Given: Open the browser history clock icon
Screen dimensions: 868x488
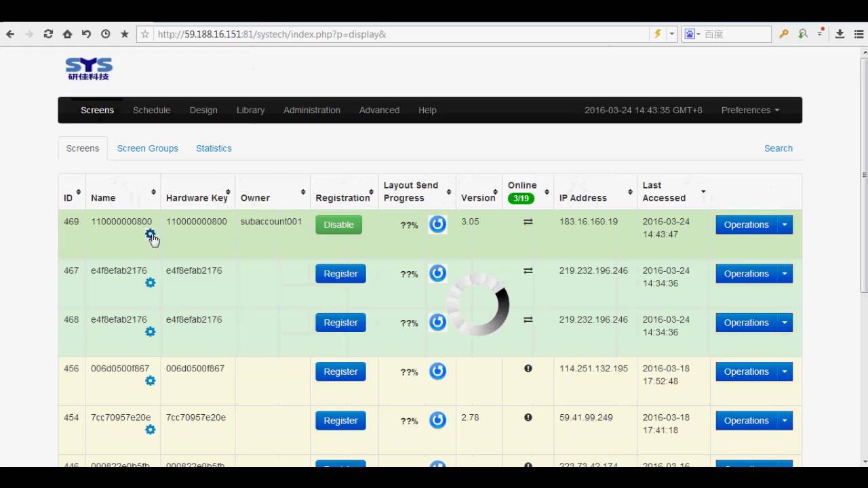Looking at the screenshot, I should point(105,34).
